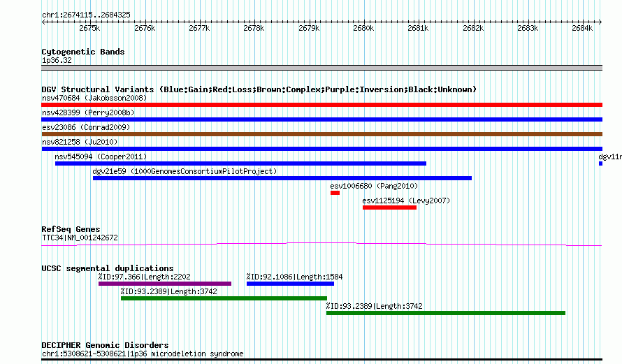Image resolution: width=622 pixels, height=364 pixels.
Task: Click the 2675k ruler tick label
Action: [89, 28]
